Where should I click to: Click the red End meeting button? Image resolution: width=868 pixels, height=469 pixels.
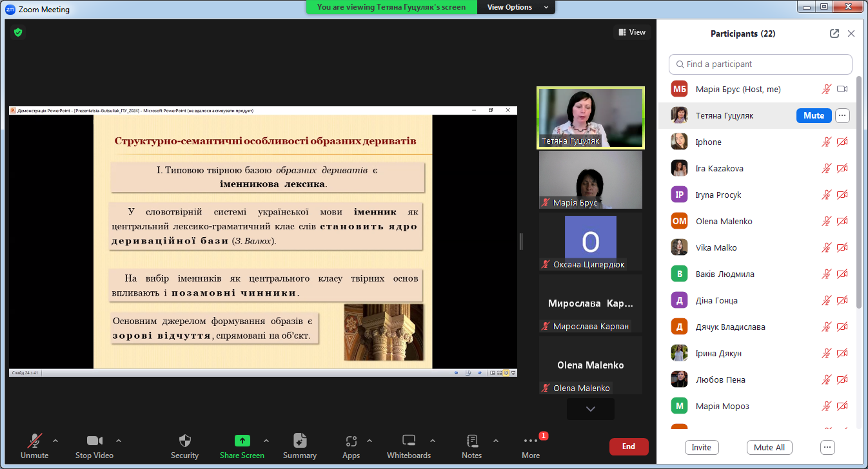(628, 446)
